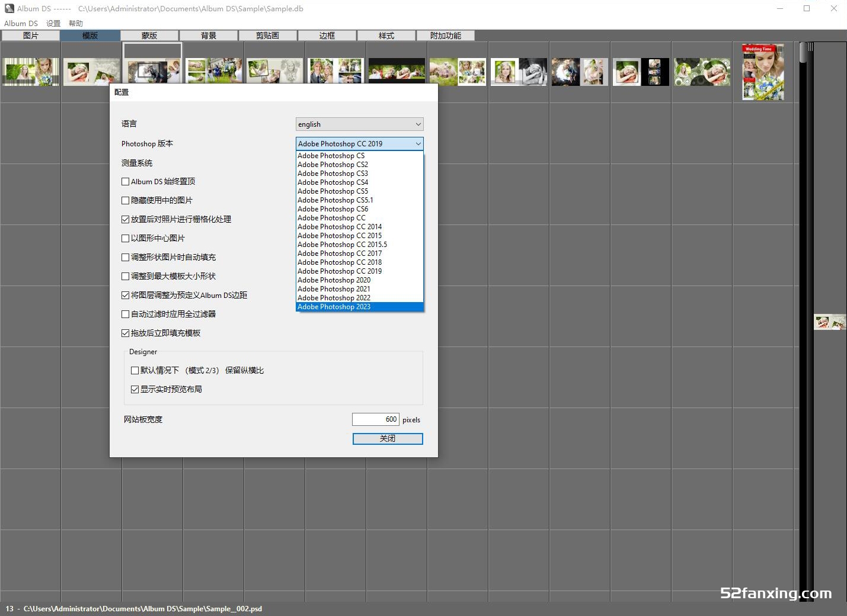The height and width of the screenshot is (616, 847).
Task: Choose Adobe Photoshop CS from list
Action: pyautogui.click(x=360, y=156)
